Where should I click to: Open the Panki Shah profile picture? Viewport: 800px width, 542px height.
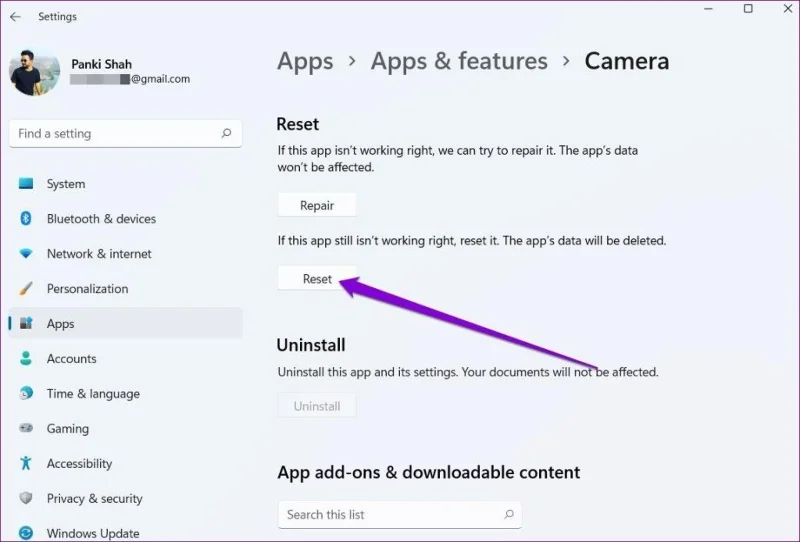[34, 72]
